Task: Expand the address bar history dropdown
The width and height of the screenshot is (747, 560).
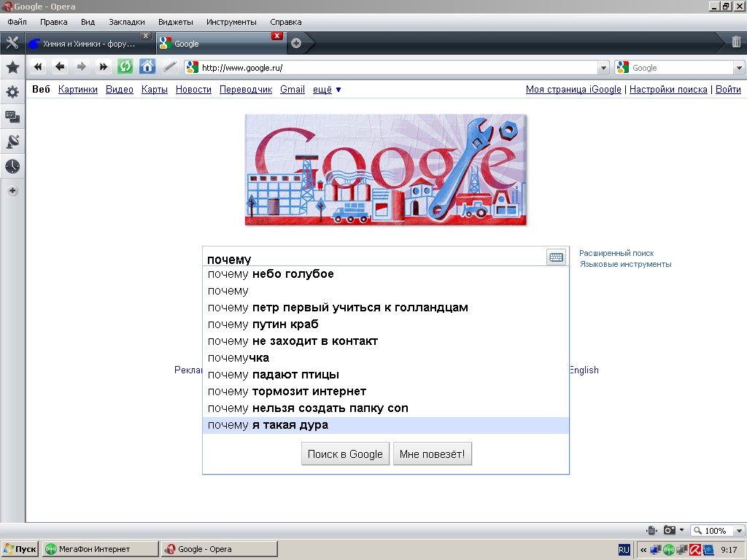Action: point(603,68)
